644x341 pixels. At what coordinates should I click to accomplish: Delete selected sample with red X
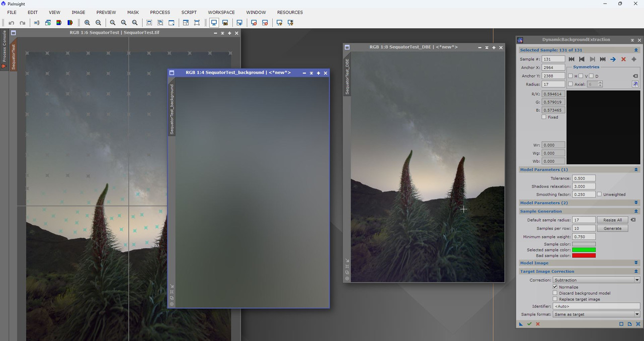(623, 59)
